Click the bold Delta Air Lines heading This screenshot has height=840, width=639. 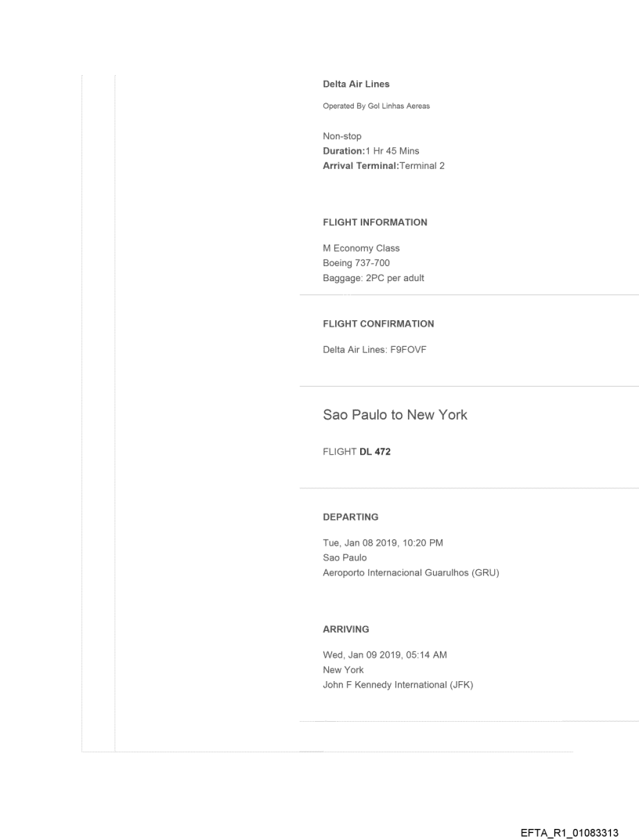click(x=356, y=85)
